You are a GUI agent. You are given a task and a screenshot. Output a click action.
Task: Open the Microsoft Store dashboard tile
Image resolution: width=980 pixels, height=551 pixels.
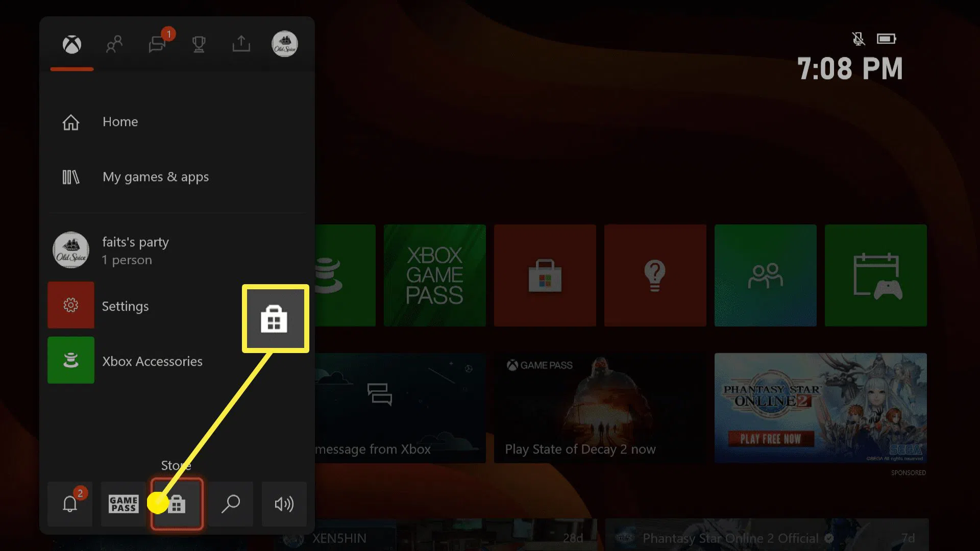[545, 275]
